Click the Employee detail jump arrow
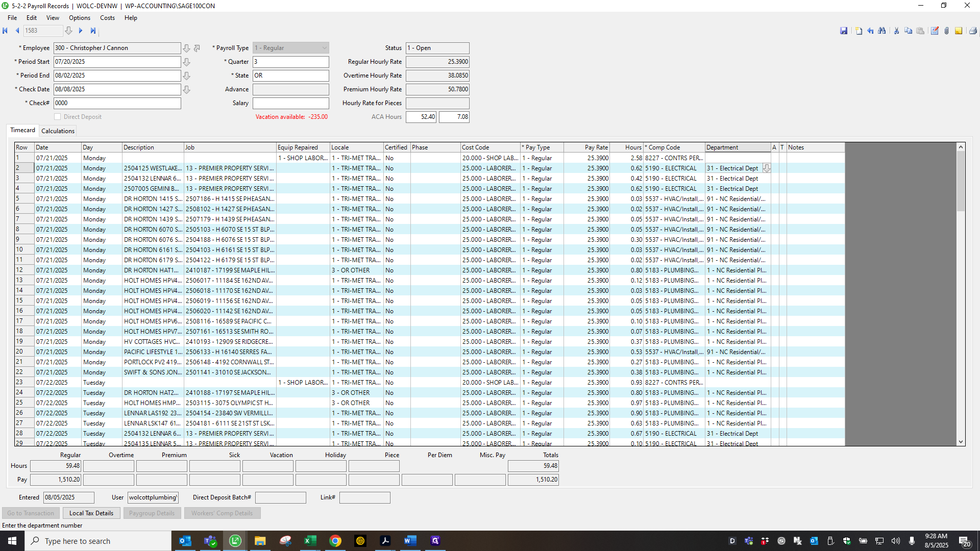 [197, 48]
